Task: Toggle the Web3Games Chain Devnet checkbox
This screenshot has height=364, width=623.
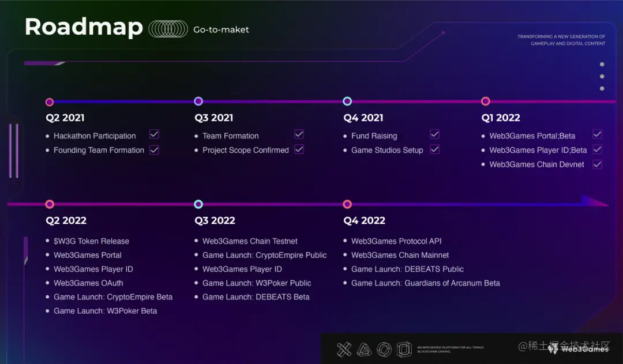Action: (x=598, y=164)
